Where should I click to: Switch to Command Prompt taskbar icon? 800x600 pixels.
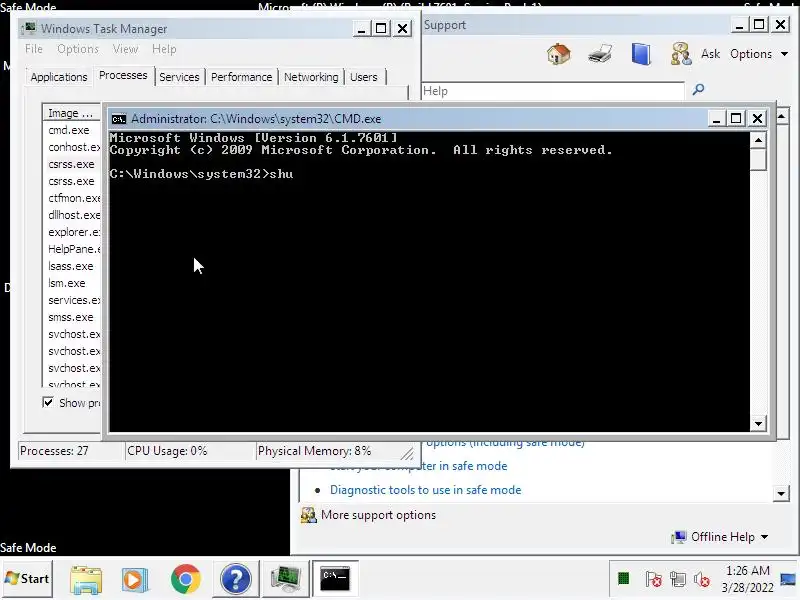(335, 579)
